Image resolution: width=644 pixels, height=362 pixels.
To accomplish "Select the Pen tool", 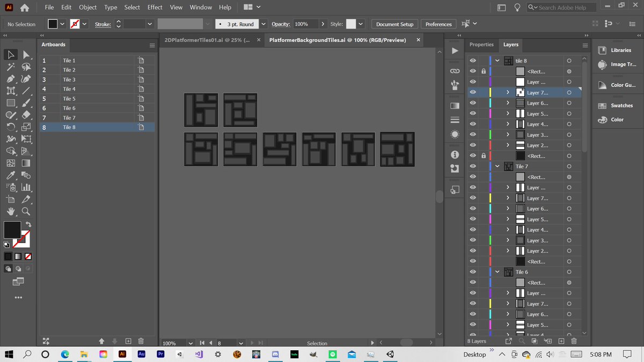I will click(11, 79).
